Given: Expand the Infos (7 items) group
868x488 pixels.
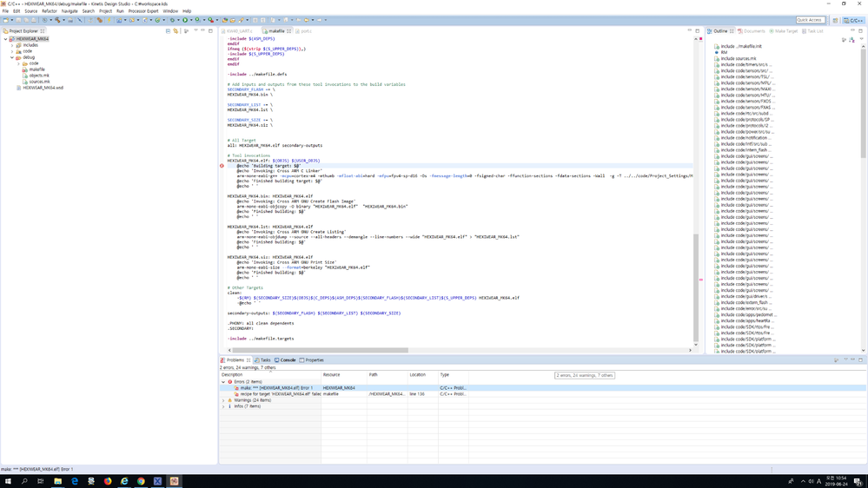Looking at the screenshot, I should [223, 406].
